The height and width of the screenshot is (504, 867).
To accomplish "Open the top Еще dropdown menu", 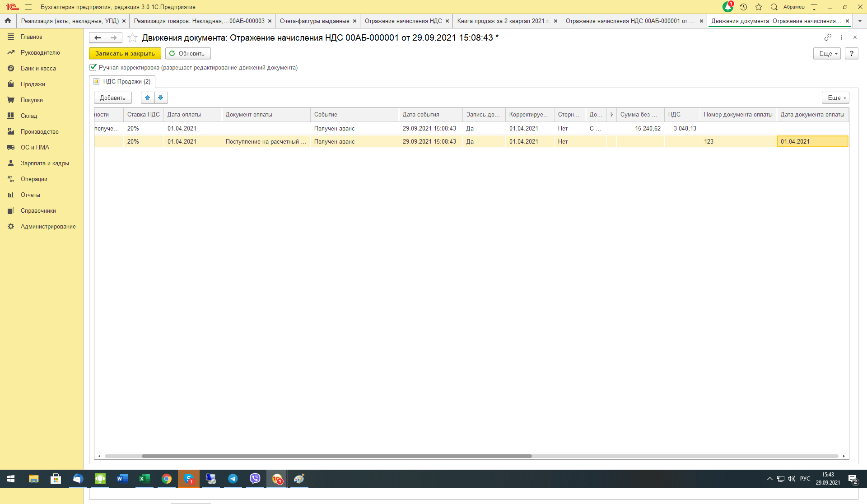I will click(827, 53).
